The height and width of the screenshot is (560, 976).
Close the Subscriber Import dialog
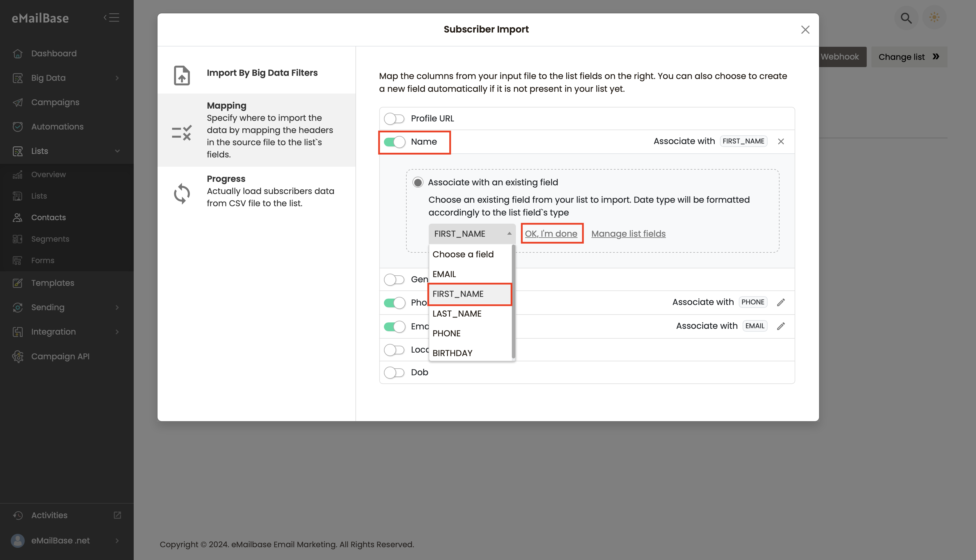(x=805, y=30)
